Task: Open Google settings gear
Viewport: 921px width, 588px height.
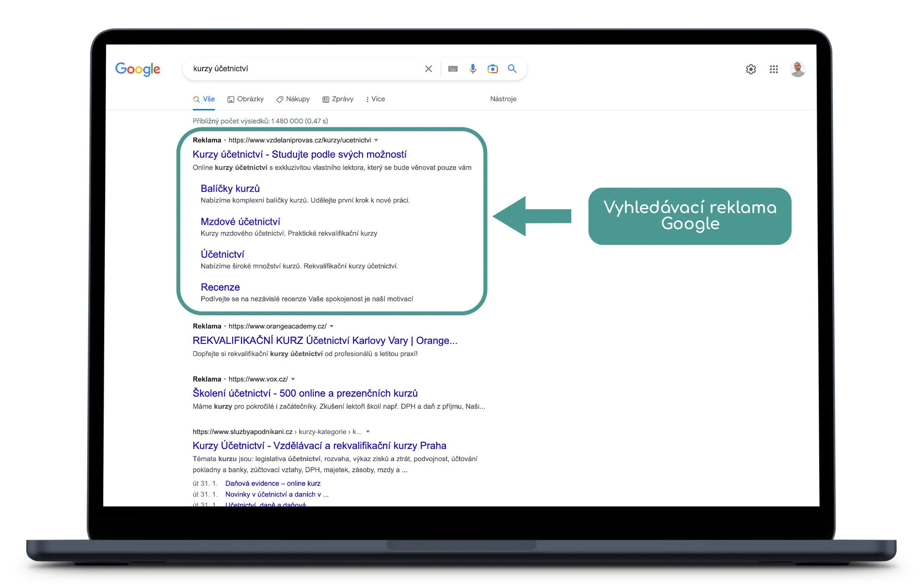Action: tap(751, 69)
